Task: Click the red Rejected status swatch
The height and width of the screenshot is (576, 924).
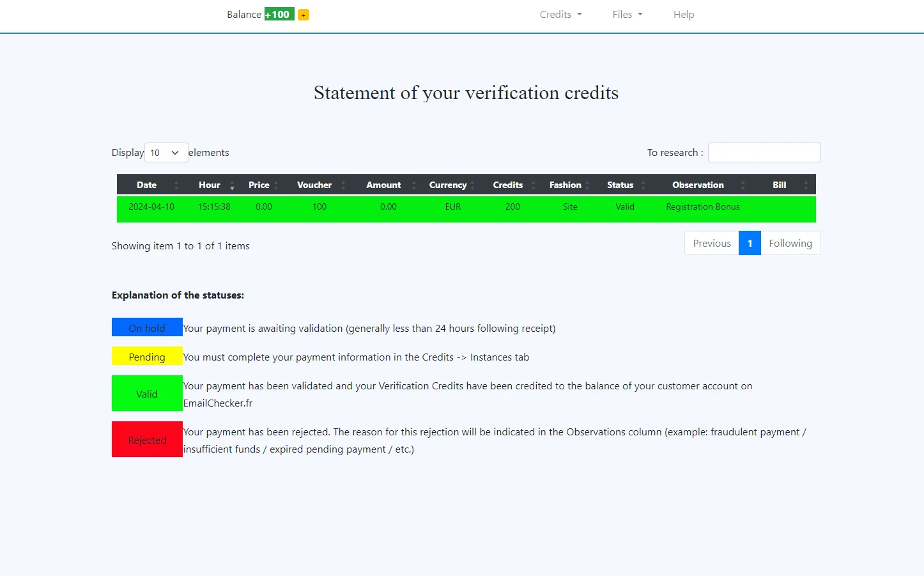Action: click(x=147, y=439)
